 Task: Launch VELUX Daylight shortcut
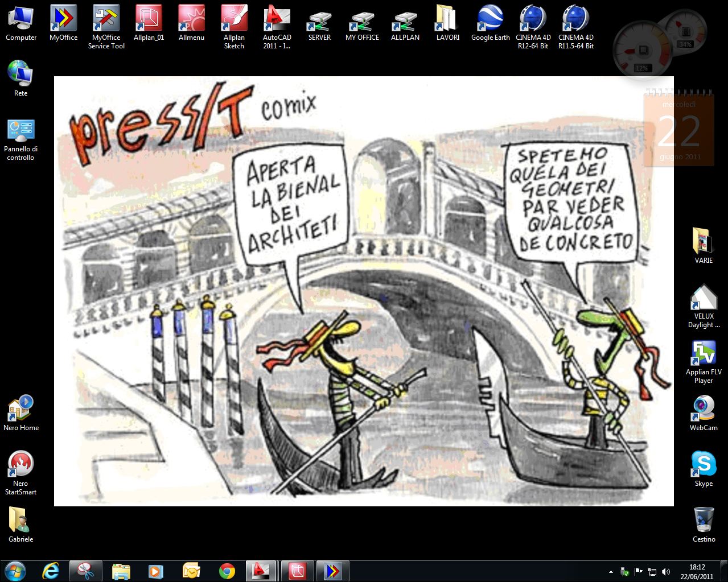click(x=704, y=307)
